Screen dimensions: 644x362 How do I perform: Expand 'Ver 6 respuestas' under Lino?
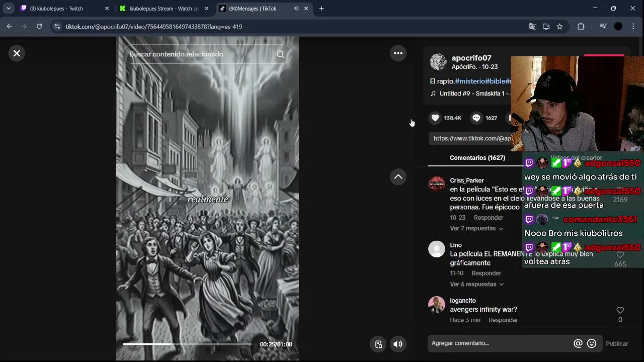[476, 284]
